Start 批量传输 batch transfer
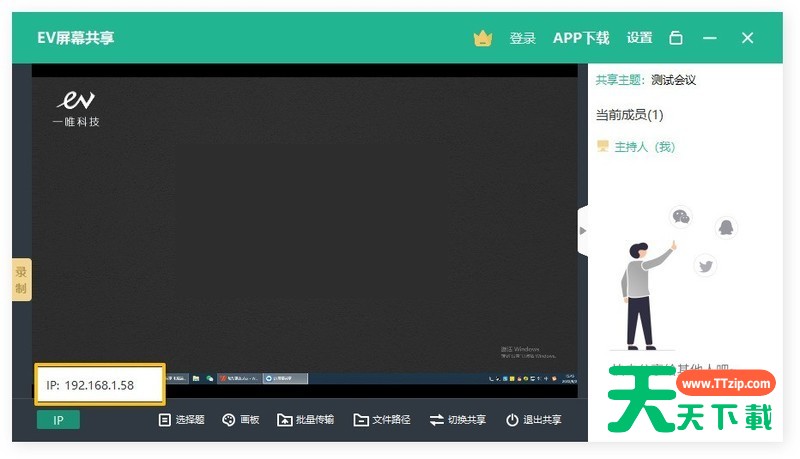Screen dimensions: 800x459 point(305,420)
